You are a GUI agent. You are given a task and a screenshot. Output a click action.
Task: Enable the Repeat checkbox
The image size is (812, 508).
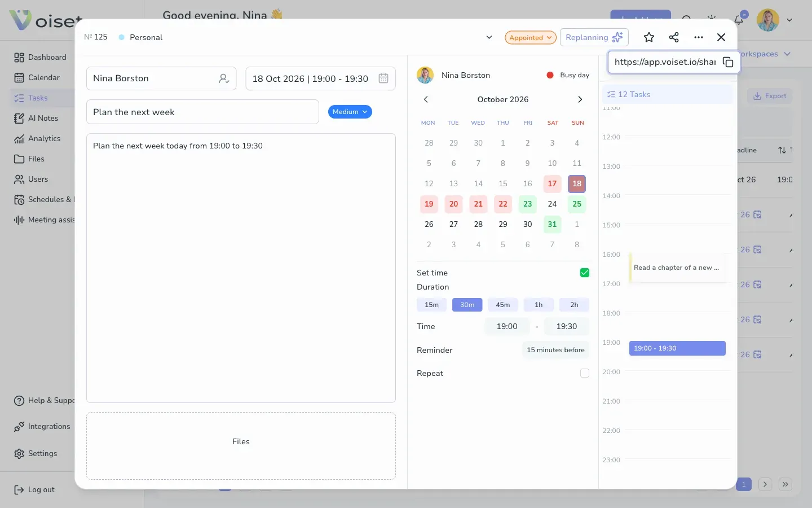(x=585, y=373)
